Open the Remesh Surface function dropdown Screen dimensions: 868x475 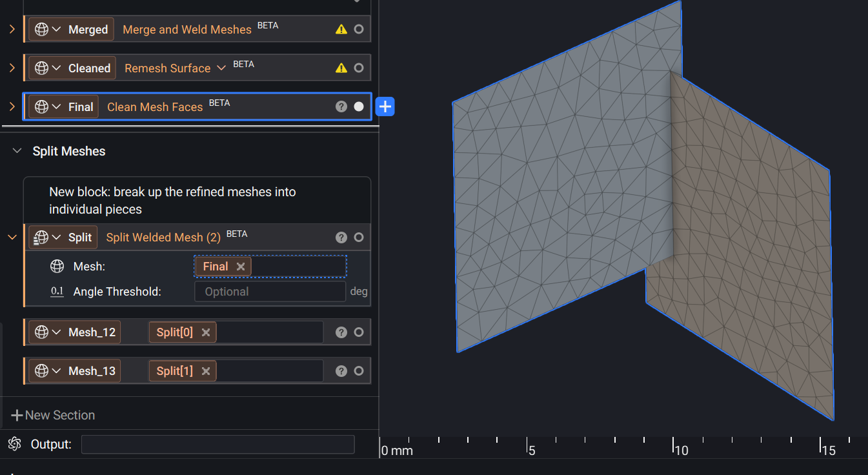click(x=221, y=68)
